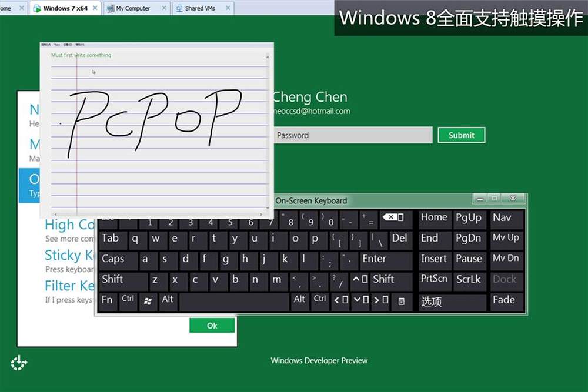This screenshot has width=588, height=392.
Task: Click the Cheng Chen account name
Action: (x=310, y=97)
